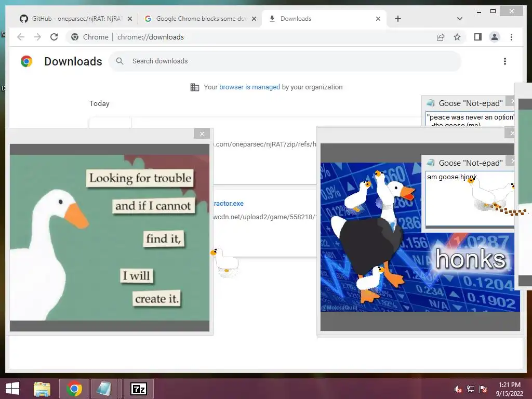Open the Windows Start menu

coord(12,389)
